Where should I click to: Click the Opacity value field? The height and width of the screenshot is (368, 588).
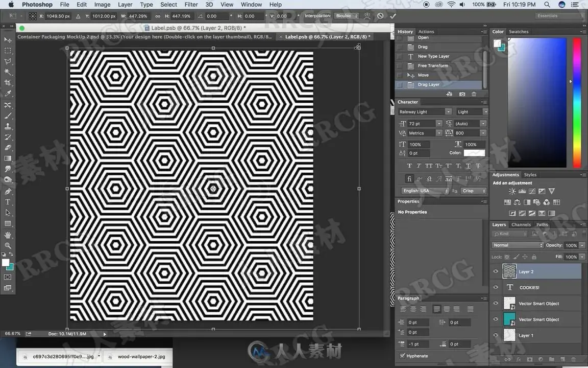point(571,245)
